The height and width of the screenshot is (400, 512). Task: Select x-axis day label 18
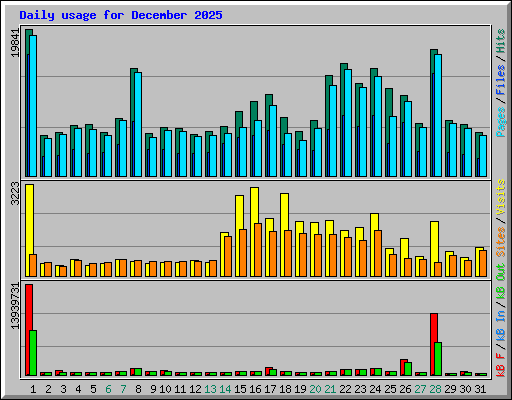coord(285,389)
